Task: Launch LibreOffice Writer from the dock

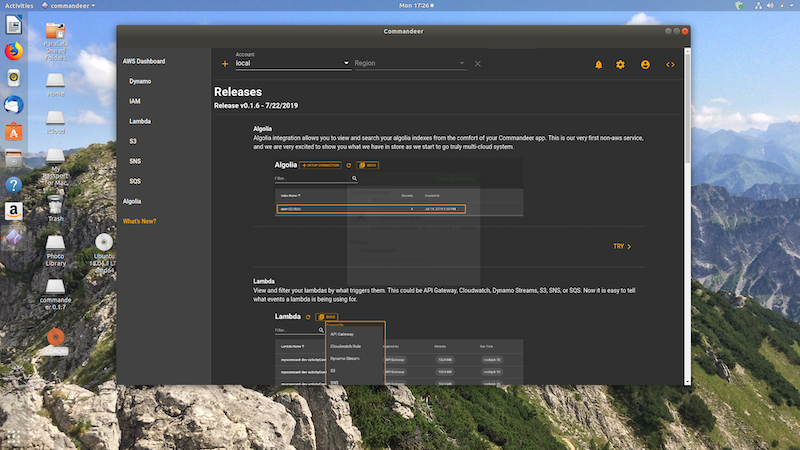Action: (x=14, y=25)
